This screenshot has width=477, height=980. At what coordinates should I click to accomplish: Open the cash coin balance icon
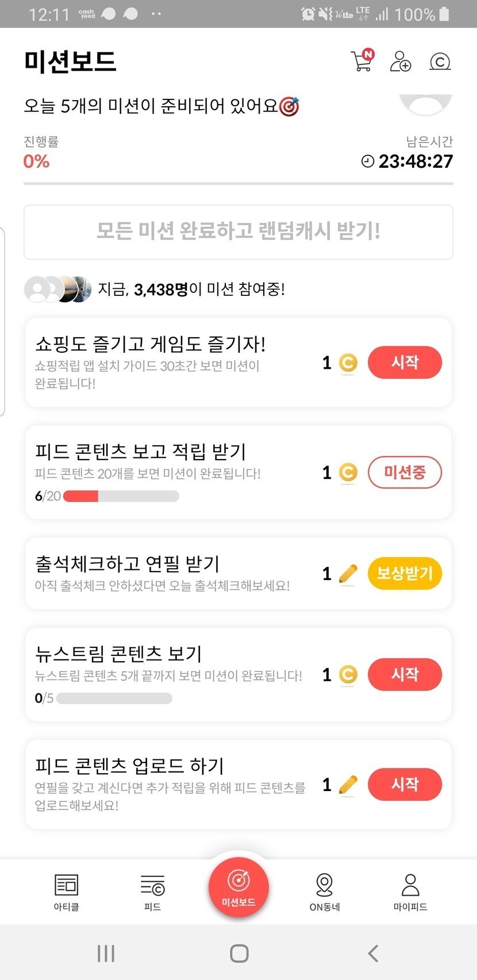click(440, 61)
